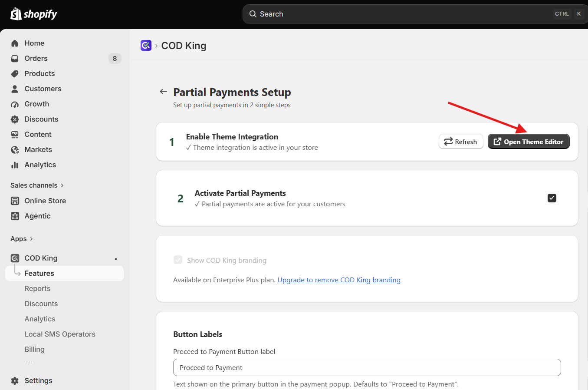Click the Search bar

click(x=414, y=14)
